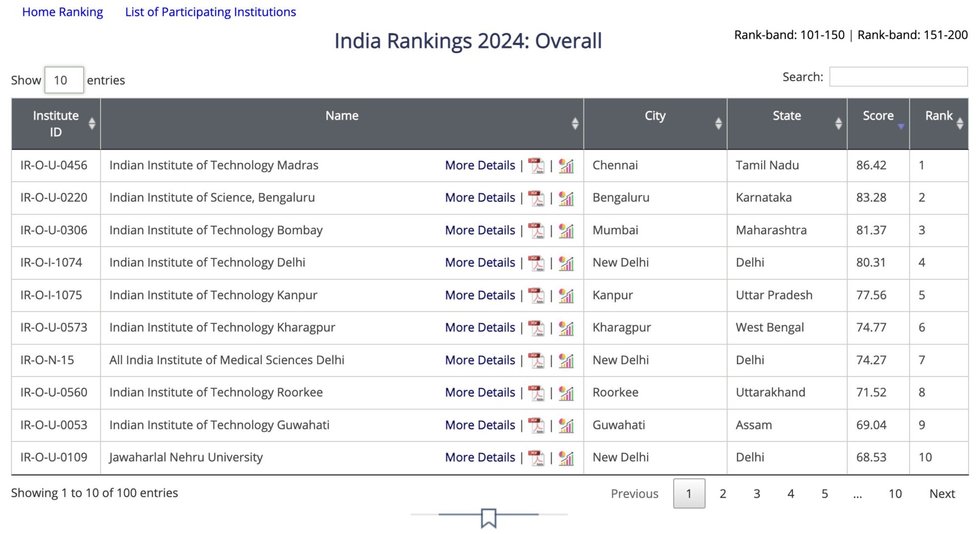Open PDF icon for IIT Kanpur
The height and width of the screenshot is (534, 980).
[x=536, y=295]
